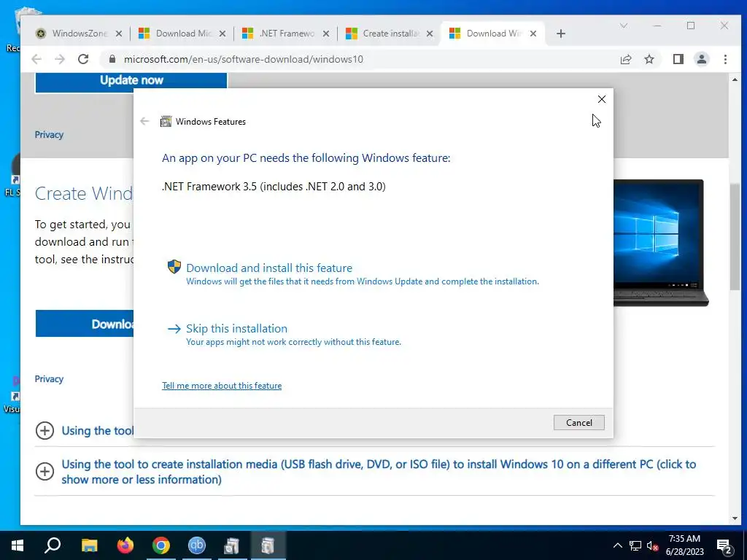This screenshot has width=747, height=560.
Task: Open active Windows Features taskbar icon
Action: (x=268, y=545)
